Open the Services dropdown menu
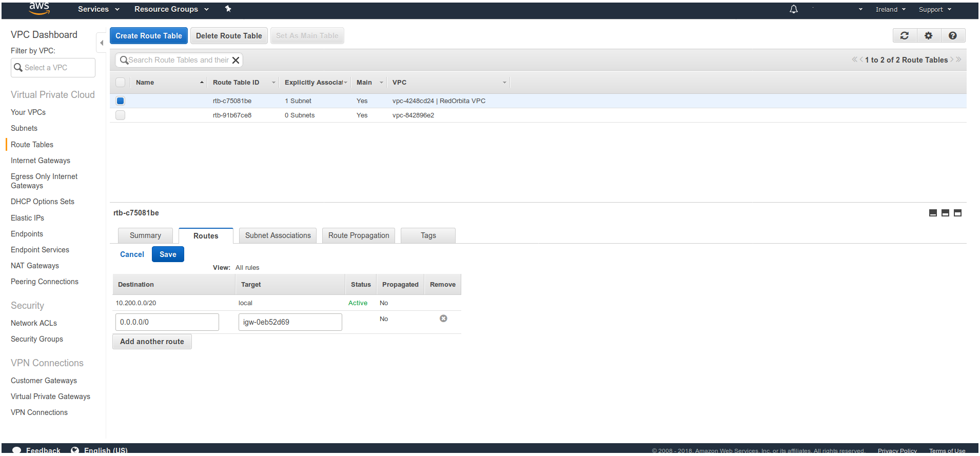The height and width of the screenshot is (456, 980). tap(99, 9)
